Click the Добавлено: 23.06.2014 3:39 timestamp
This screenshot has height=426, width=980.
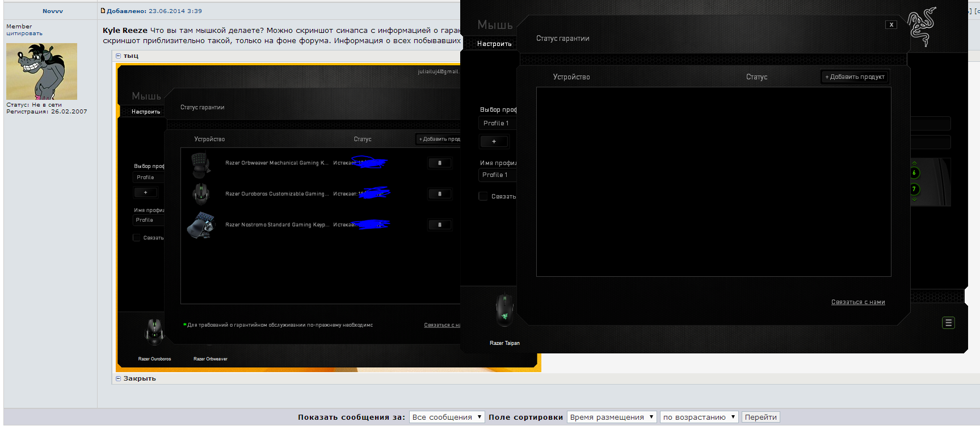[154, 11]
